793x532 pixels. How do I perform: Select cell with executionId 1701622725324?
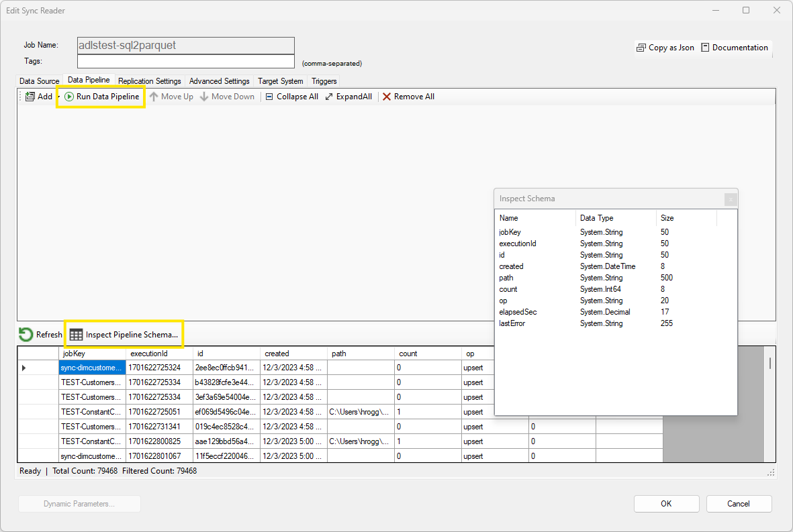(x=159, y=368)
